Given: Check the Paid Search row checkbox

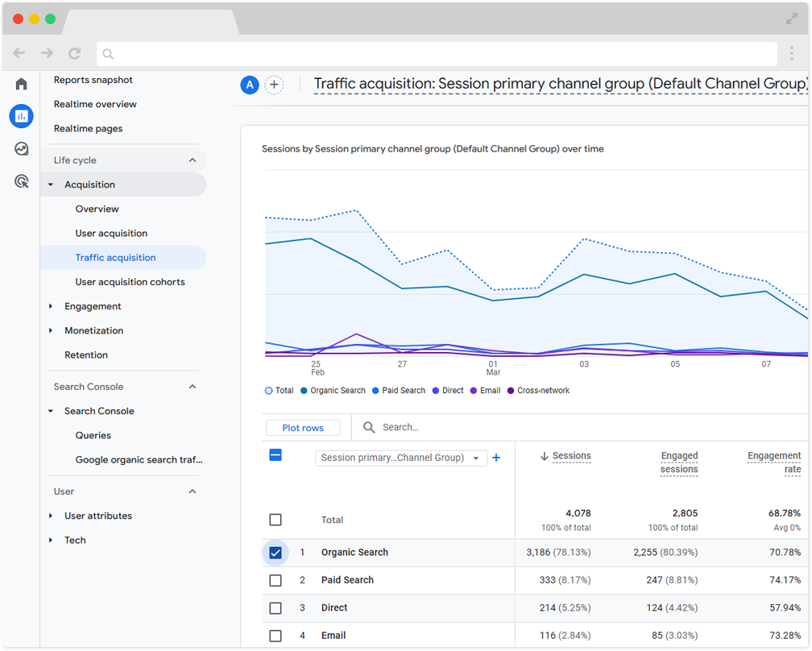Looking at the screenshot, I should pos(275,581).
